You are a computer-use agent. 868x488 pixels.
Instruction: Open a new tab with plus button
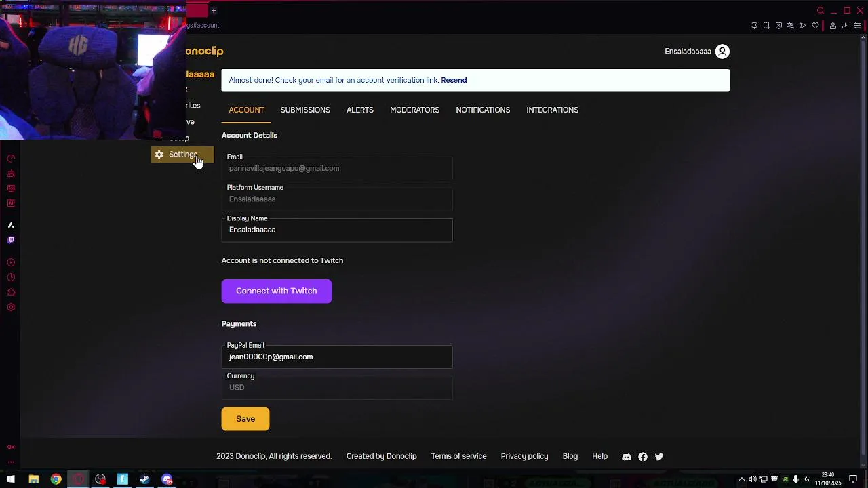[x=213, y=10]
